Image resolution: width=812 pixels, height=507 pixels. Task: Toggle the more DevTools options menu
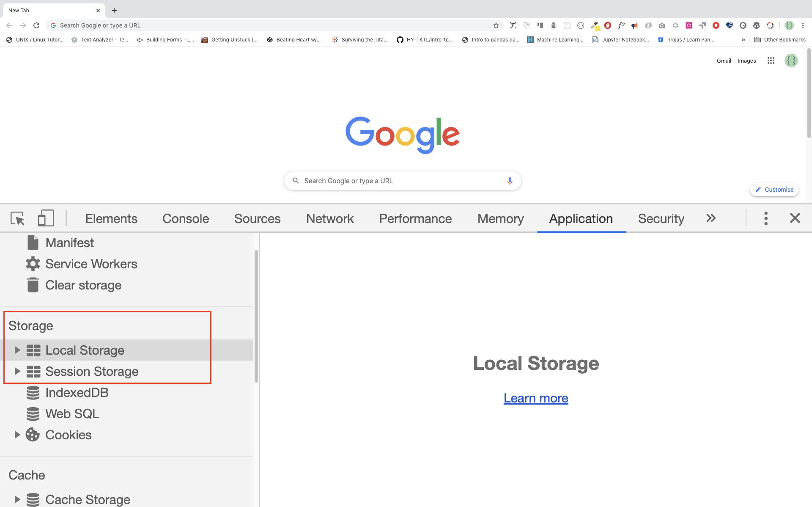pos(765,218)
